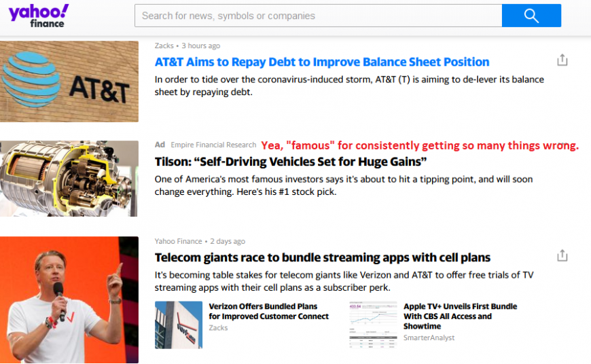This screenshot has height=364, width=591.
Task: Click Empire Financial Research advertiser name
Action: coord(213,145)
